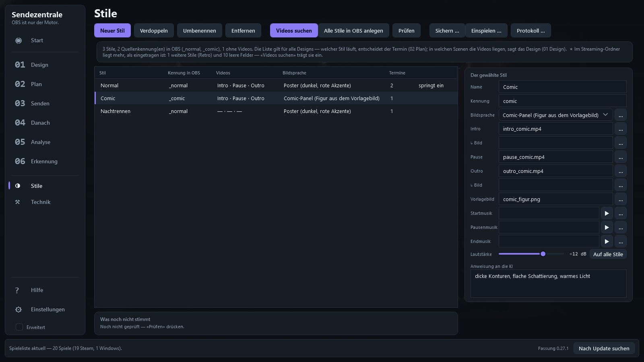The height and width of the screenshot is (362, 644).
Task: Click the Entfernen button
Action: click(243, 31)
